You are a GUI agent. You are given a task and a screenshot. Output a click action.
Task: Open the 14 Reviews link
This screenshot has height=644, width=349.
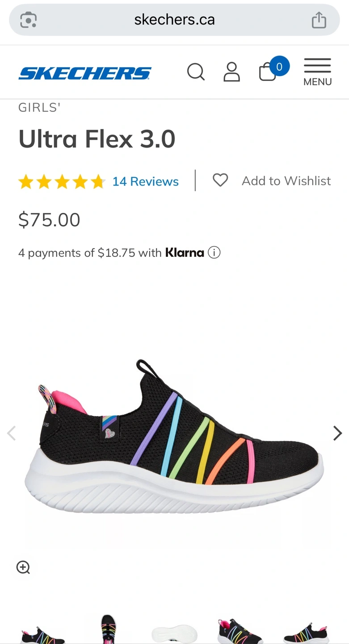point(145,181)
